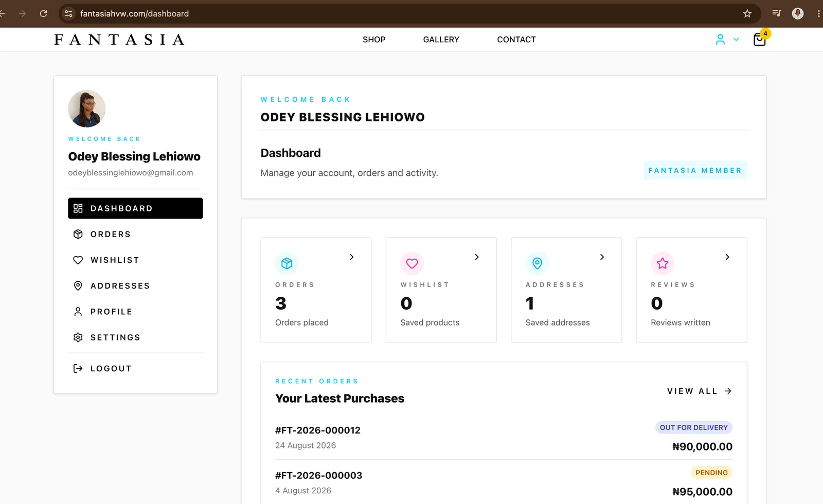Reload the page in the browser
The height and width of the screenshot is (504, 823).
coord(44,14)
